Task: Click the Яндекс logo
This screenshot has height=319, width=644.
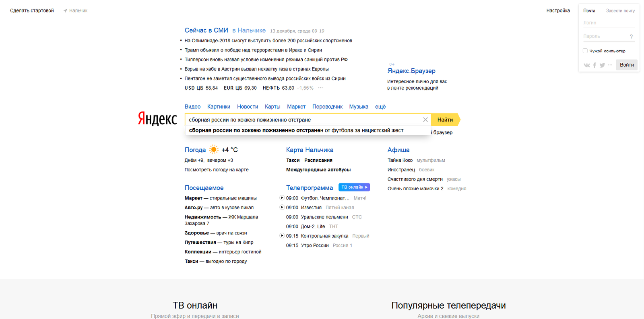Action: pos(157,119)
